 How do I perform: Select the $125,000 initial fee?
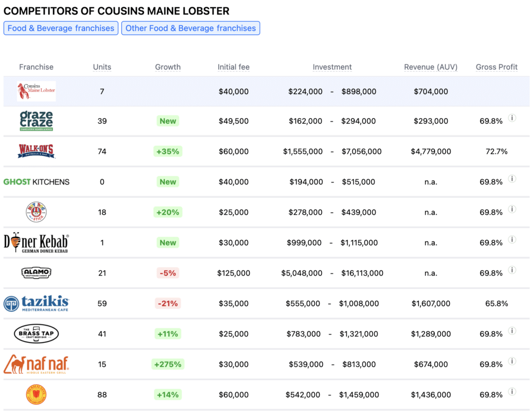(x=233, y=273)
